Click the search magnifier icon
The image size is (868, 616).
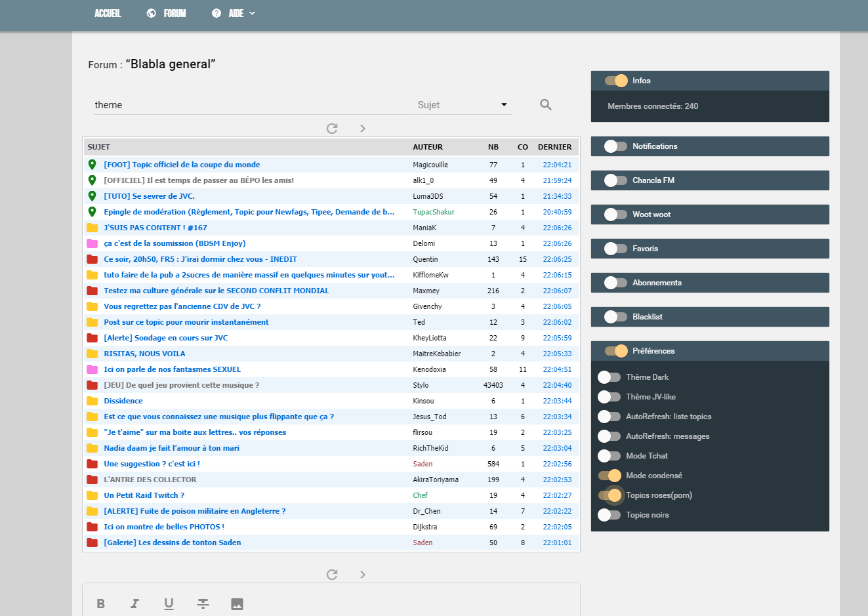(x=545, y=105)
